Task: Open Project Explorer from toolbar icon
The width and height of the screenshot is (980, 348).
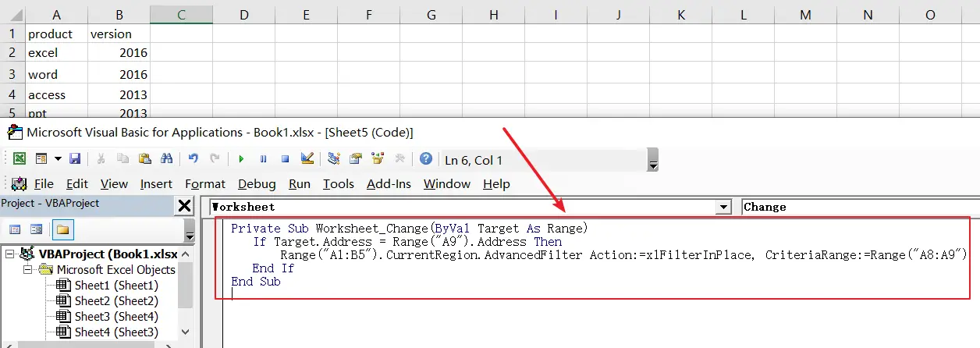Action: coord(334,158)
